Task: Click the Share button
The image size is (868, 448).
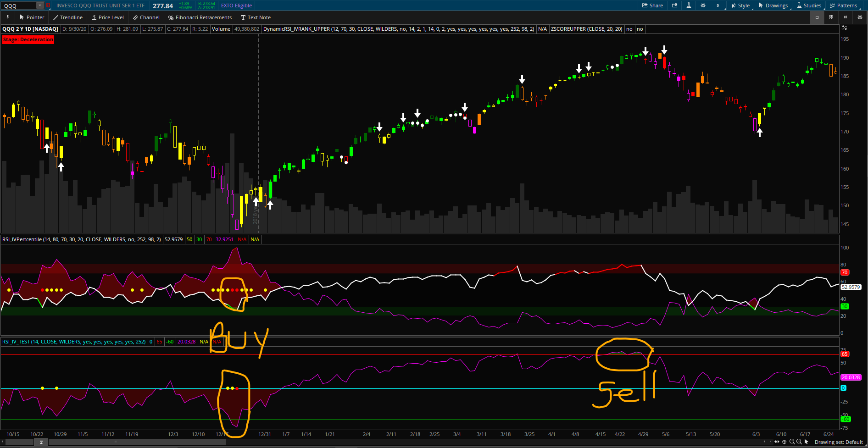Action: [x=652, y=6]
